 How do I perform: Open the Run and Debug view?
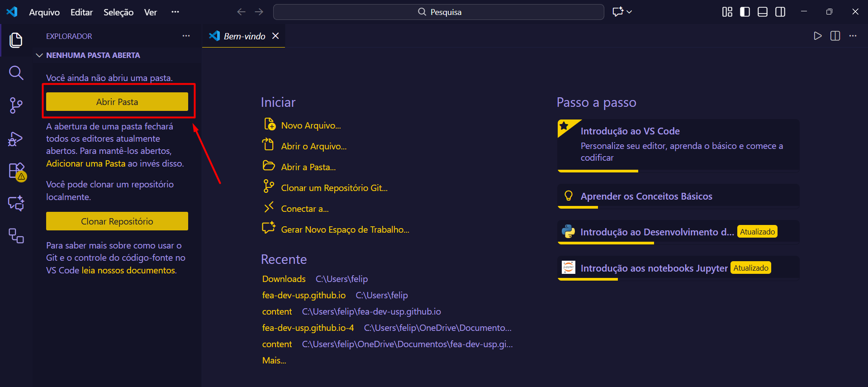point(16,139)
